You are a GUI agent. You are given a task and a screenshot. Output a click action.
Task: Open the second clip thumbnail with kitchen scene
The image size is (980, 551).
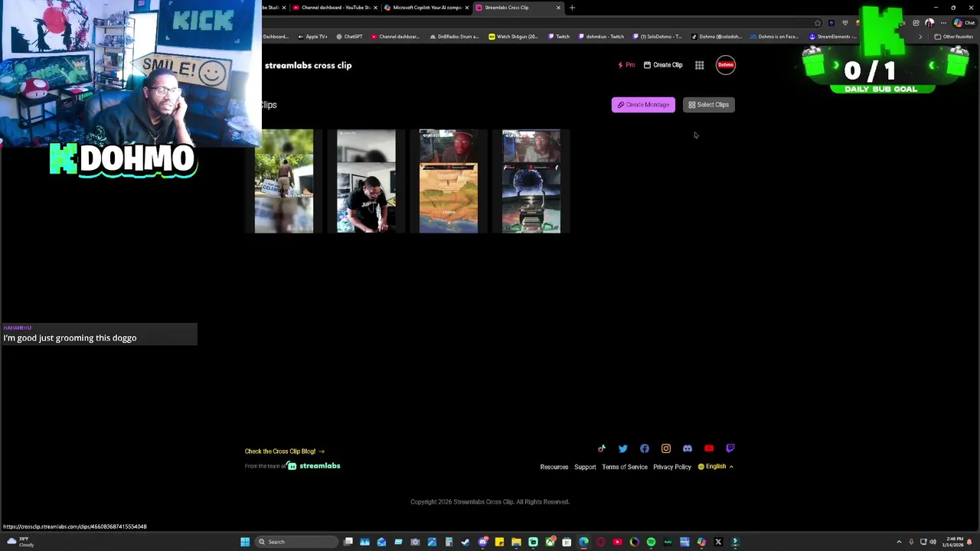click(x=366, y=181)
